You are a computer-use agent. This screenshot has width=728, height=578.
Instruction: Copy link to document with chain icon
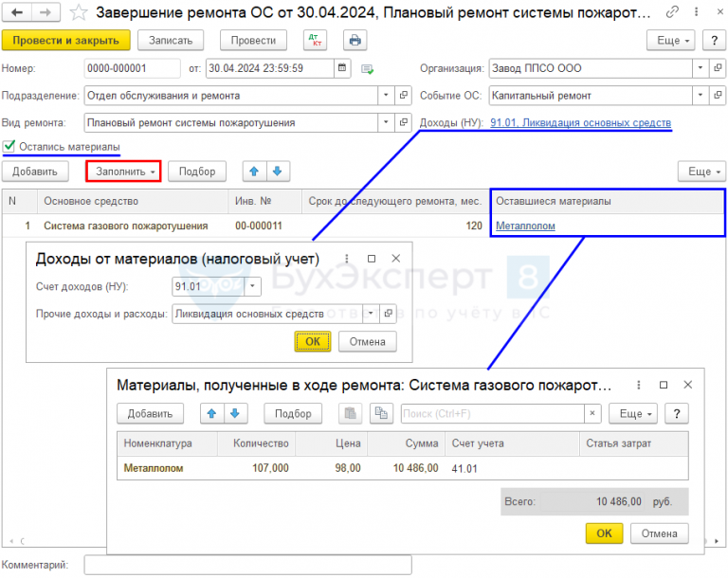pos(672,12)
